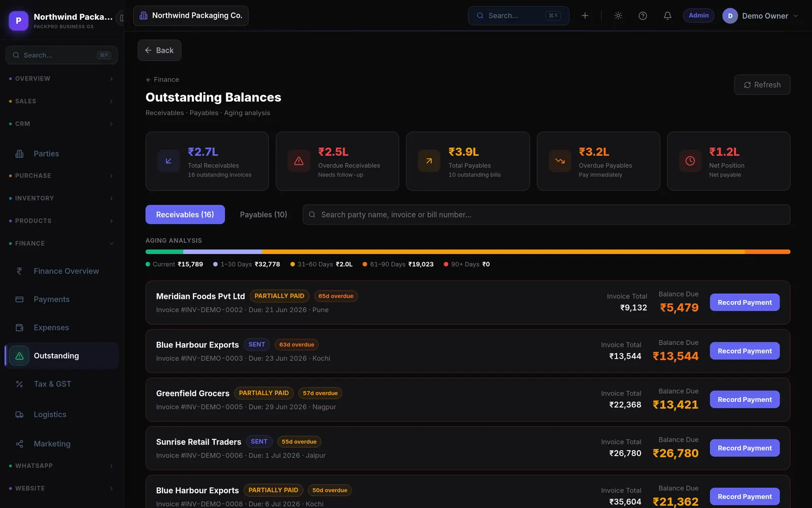This screenshot has width=812, height=508.
Task: Open the help question mark icon
Action: pos(642,16)
